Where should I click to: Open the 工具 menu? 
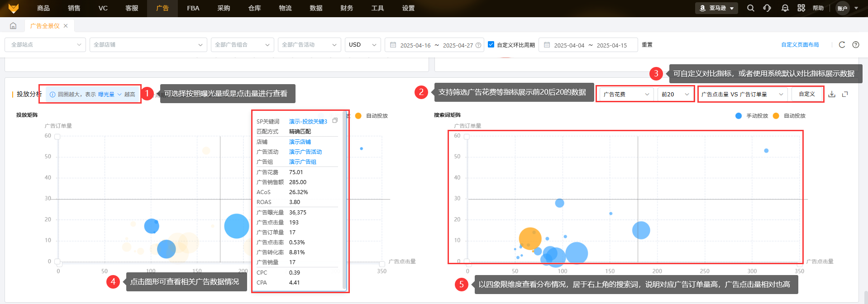pos(377,8)
